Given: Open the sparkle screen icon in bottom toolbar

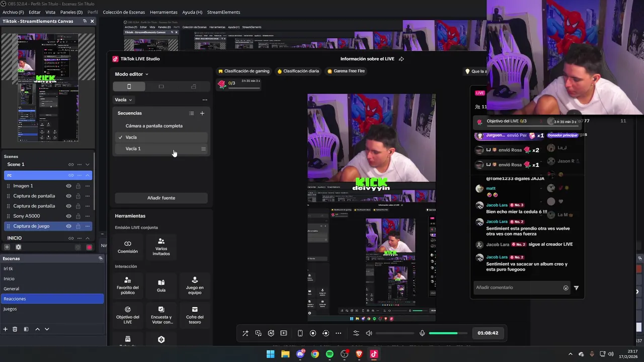Looking at the screenshot, I should tap(284, 333).
